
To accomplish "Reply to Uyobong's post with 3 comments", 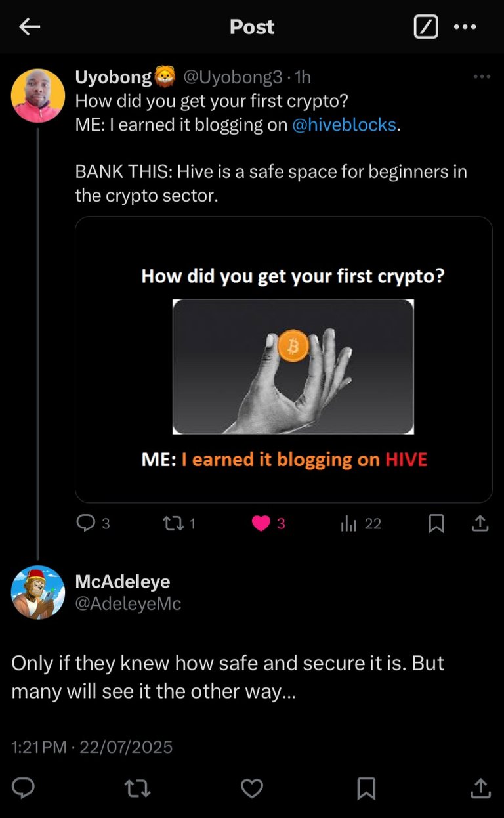I will coord(87,523).
